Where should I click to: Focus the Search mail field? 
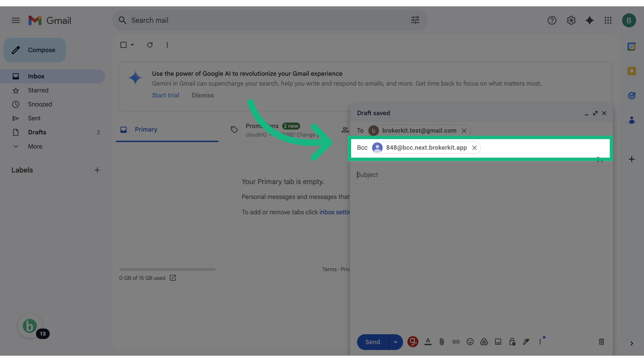pos(268,20)
